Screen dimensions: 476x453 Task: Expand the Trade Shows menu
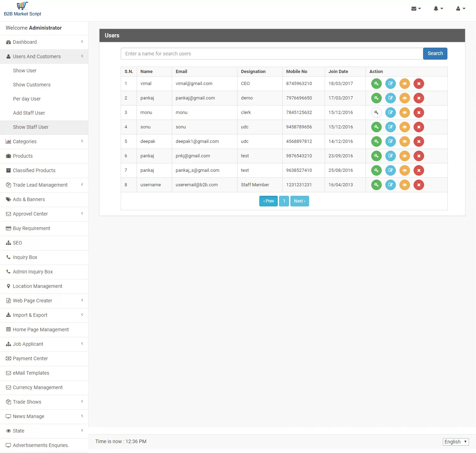44,402
